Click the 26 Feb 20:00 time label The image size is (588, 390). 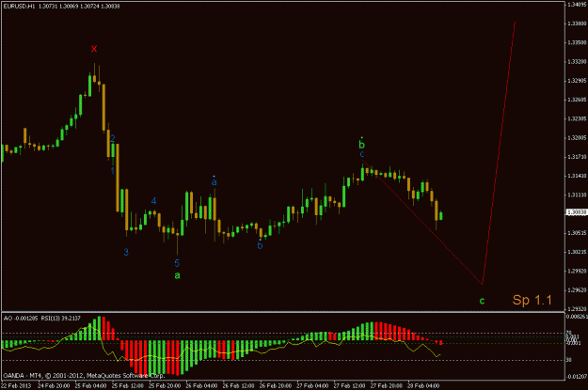276,385
